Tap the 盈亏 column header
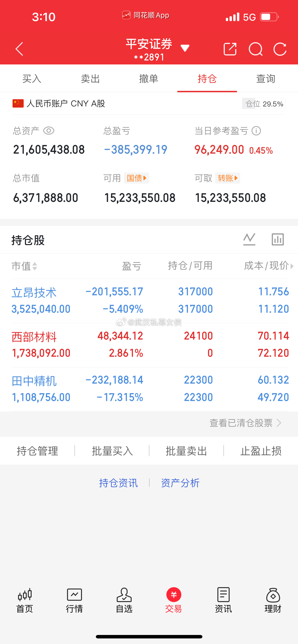This screenshot has width=298, height=644. pos(132,266)
